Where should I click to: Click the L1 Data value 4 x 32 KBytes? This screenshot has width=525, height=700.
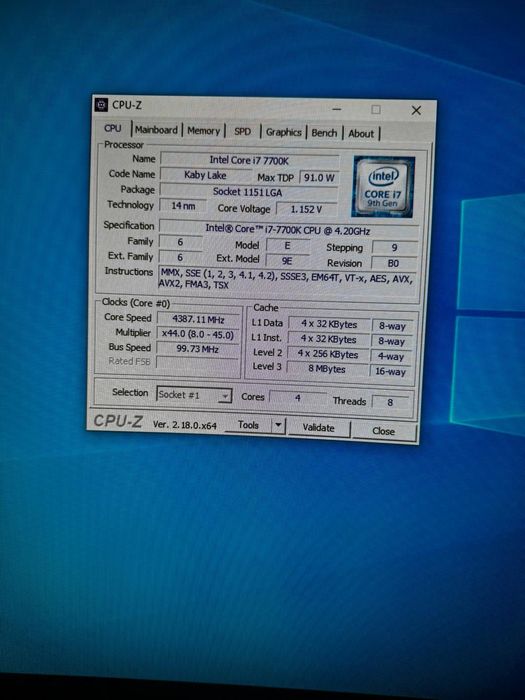click(329, 324)
